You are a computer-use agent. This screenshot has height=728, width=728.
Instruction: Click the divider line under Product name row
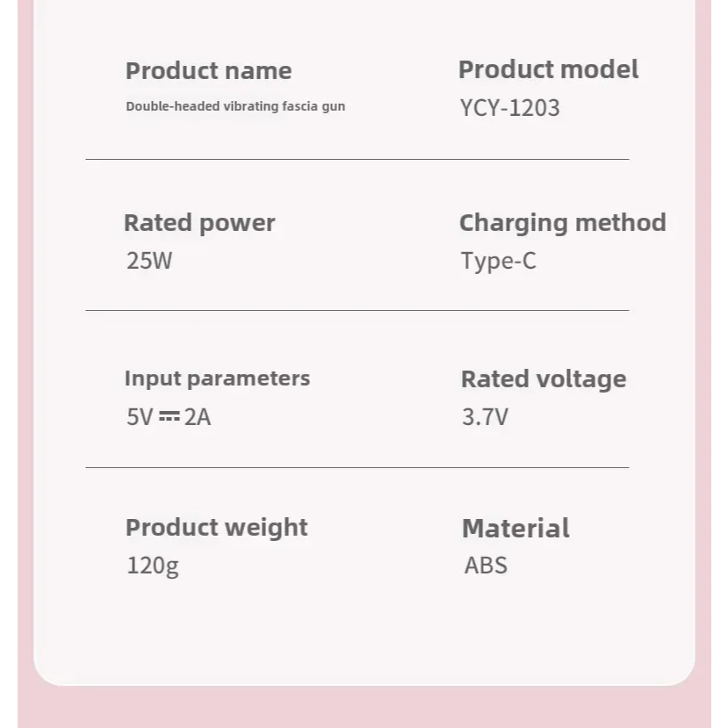pyautogui.click(x=357, y=160)
